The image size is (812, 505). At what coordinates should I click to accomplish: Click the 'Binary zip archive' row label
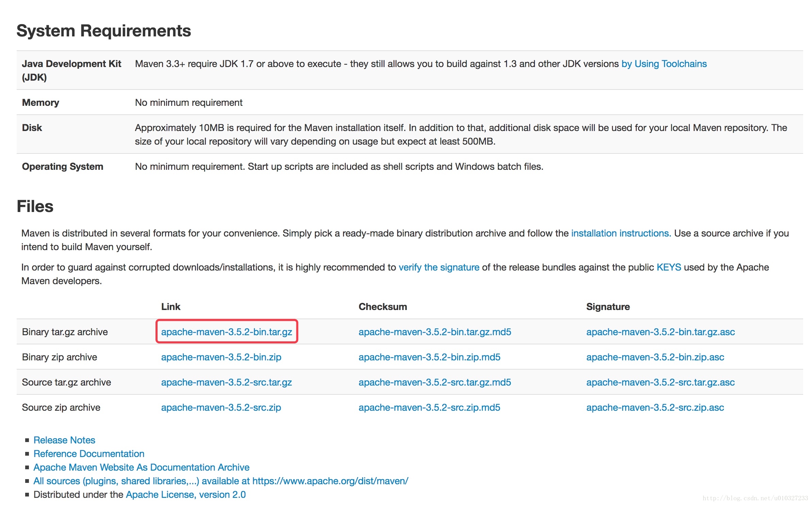coord(60,357)
